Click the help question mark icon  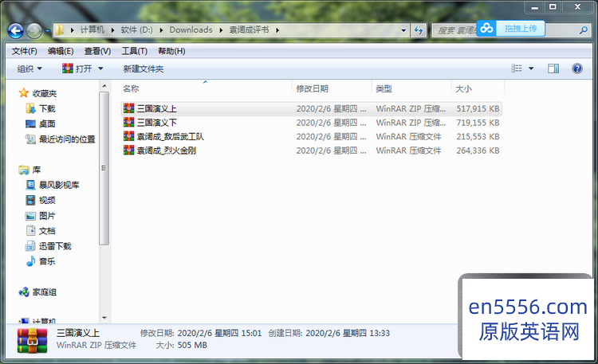pos(578,69)
